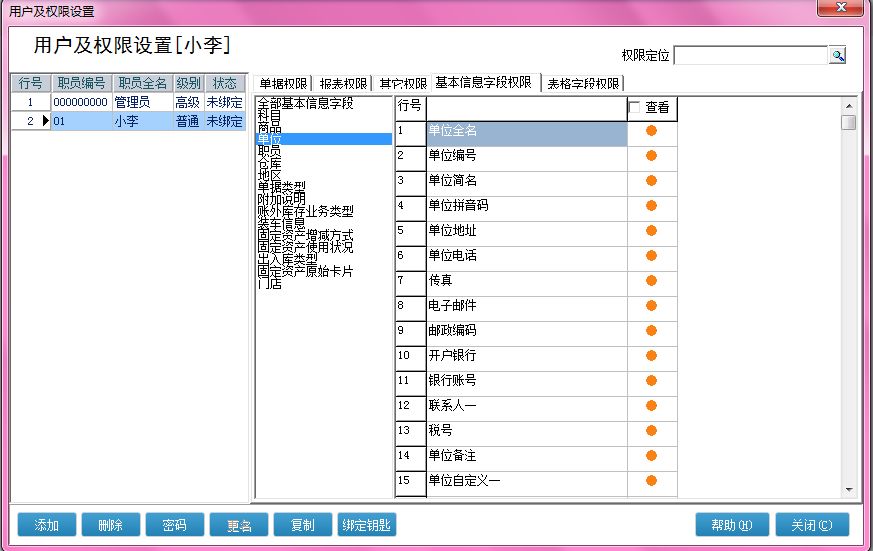Toggle orange permission dot for 电子邮件
The height and width of the screenshot is (551, 873).
point(651,306)
